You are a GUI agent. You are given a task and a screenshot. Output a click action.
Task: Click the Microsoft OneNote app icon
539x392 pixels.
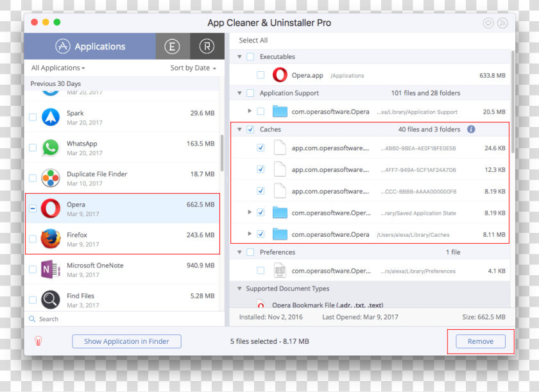pyautogui.click(x=51, y=269)
